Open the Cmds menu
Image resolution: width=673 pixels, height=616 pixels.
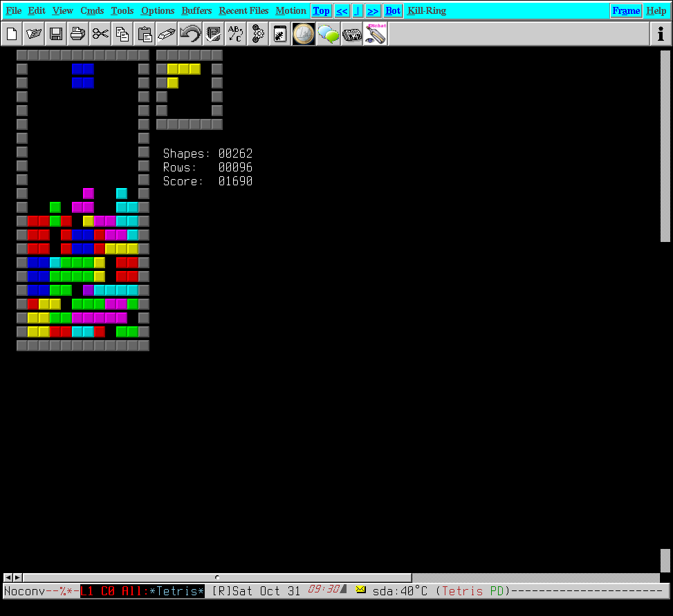(x=92, y=11)
